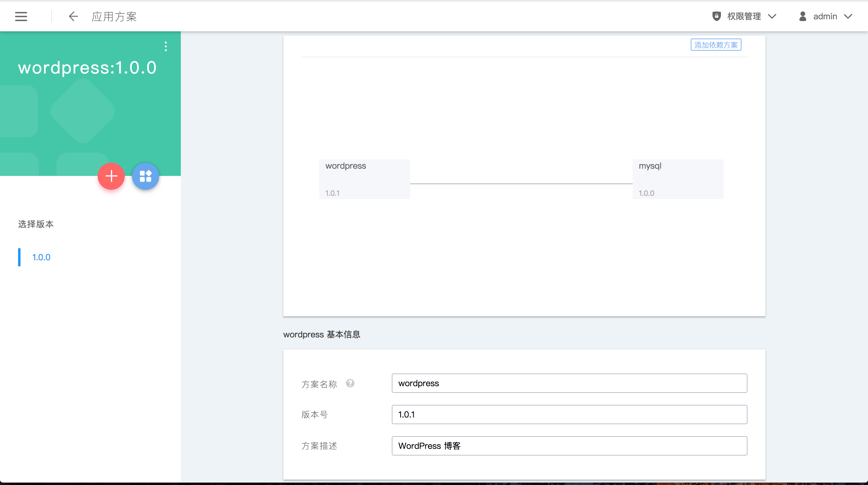868x485 pixels.
Task: Click the 应用方案 header title
Action: point(114,16)
